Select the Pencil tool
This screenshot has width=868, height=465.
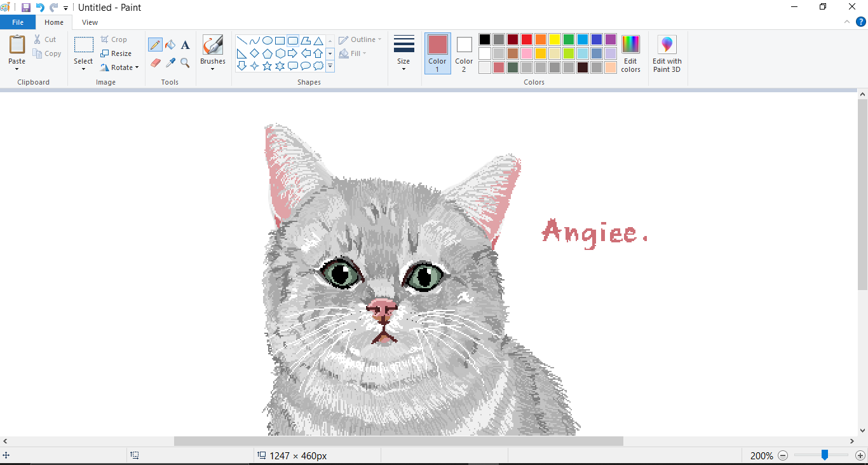(155, 45)
